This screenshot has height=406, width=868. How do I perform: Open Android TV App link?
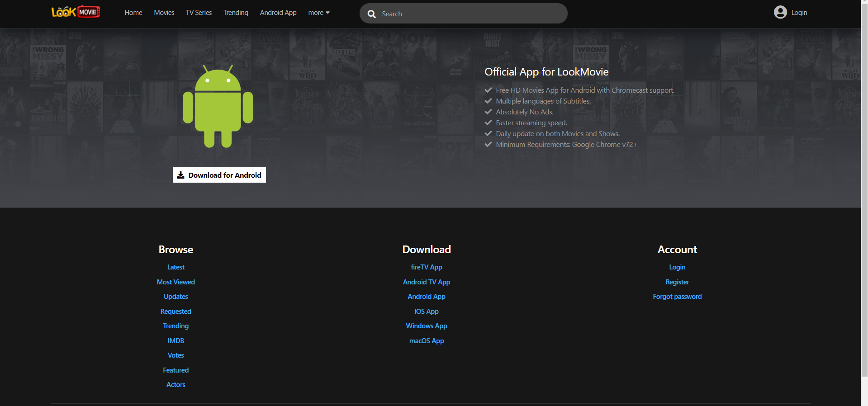tap(427, 282)
